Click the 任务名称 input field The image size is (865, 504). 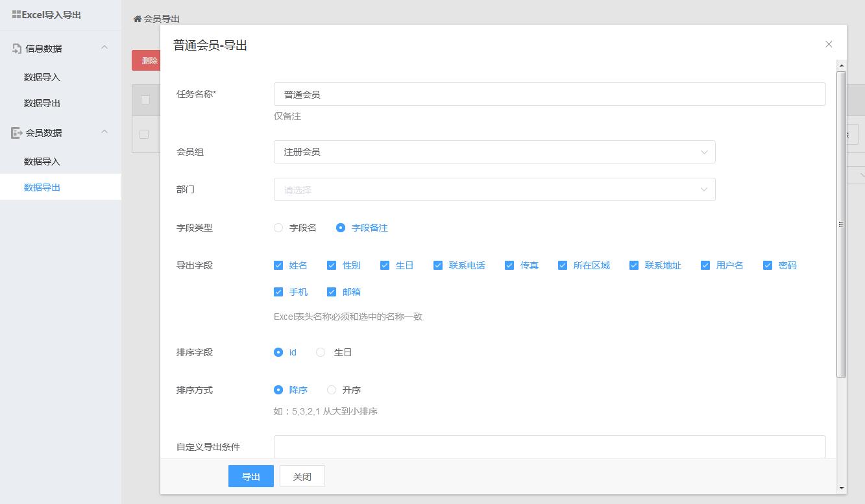click(x=549, y=94)
